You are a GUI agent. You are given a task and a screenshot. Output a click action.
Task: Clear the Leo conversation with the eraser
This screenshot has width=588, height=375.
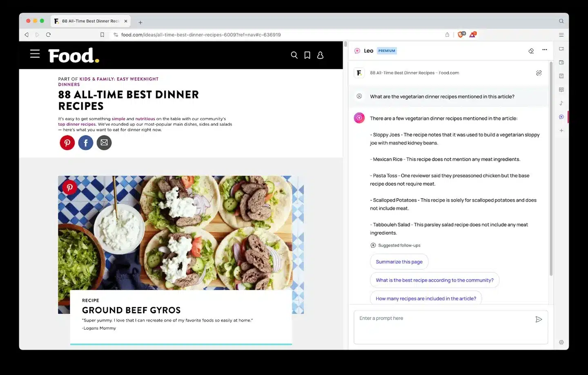531,51
